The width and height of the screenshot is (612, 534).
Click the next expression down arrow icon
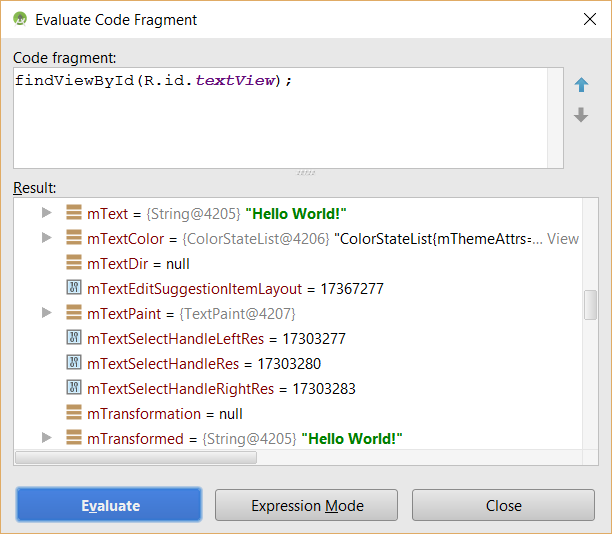coord(581,115)
